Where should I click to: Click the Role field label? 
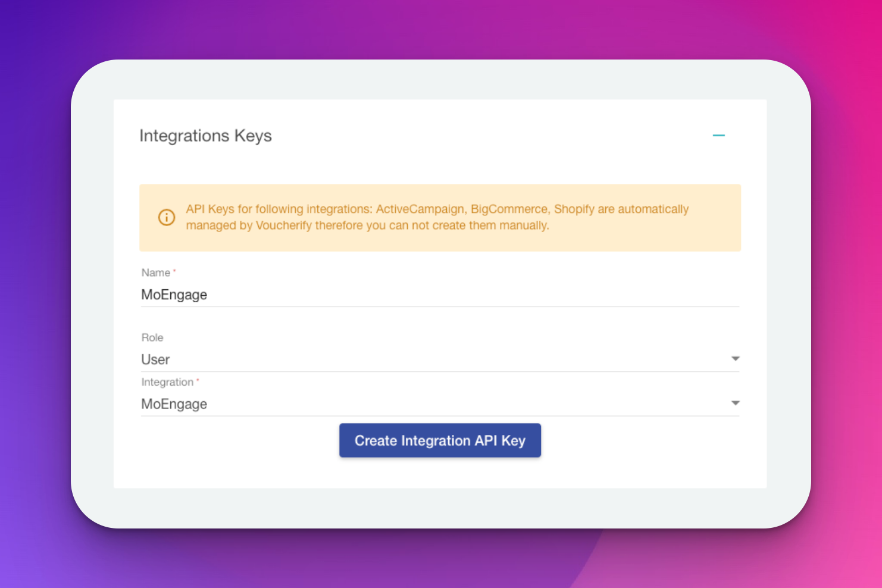(152, 337)
